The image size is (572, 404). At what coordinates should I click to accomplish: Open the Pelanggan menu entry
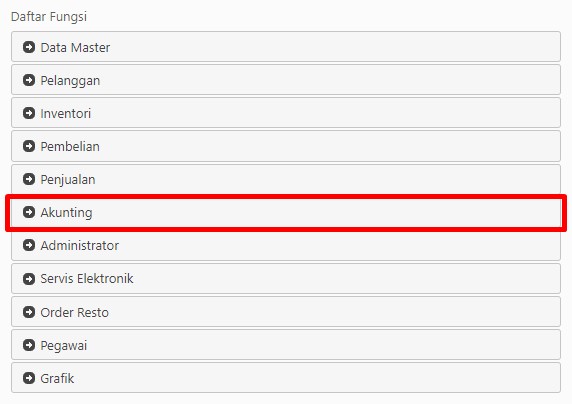[286, 80]
